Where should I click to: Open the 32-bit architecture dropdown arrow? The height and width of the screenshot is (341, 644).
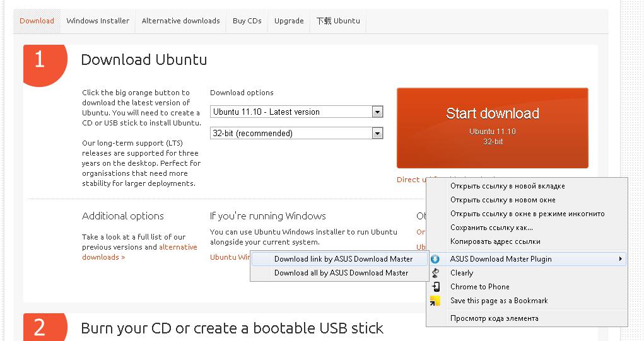click(377, 133)
